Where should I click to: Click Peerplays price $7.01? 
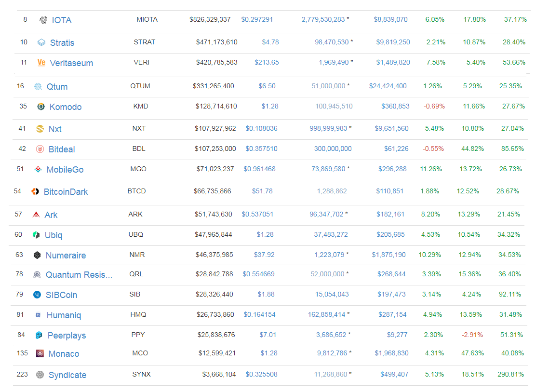(268, 335)
